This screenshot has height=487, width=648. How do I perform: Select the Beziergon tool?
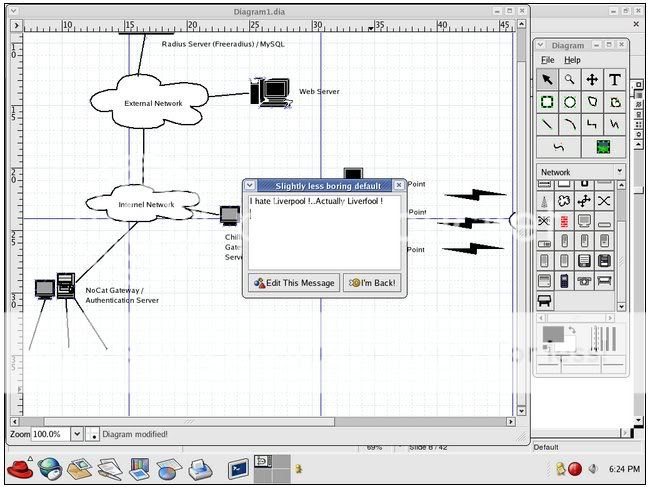(x=615, y=102)
